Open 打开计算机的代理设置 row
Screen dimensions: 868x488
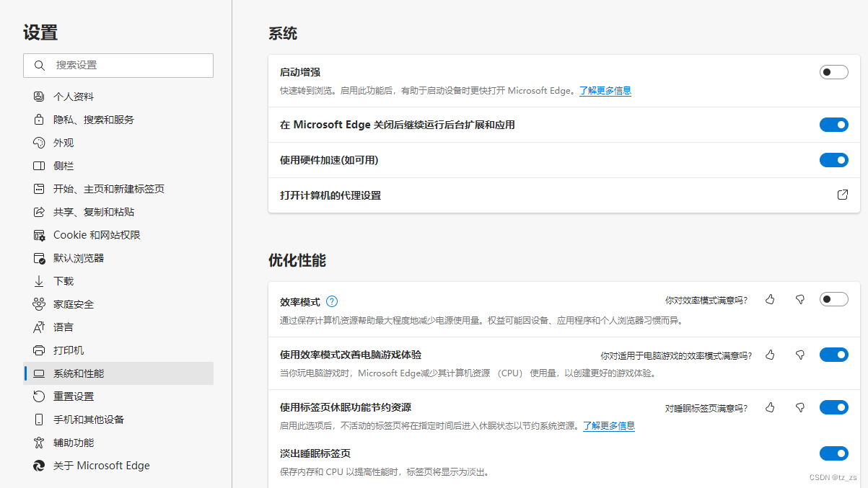pos(564,195)
